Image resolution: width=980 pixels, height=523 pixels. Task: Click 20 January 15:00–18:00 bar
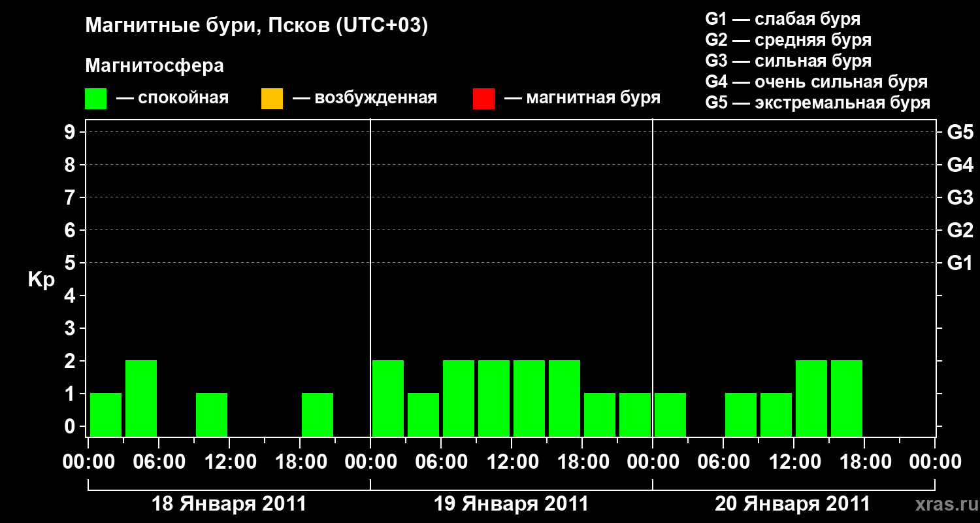847,398
